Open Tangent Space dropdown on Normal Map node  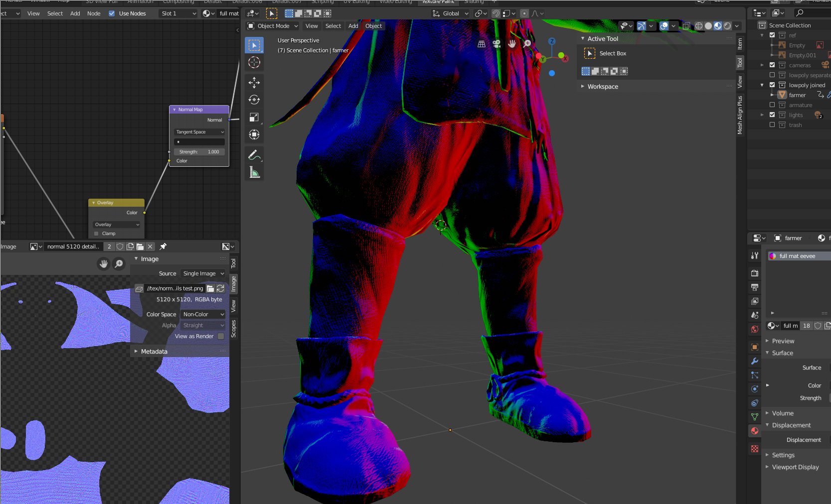tap(199, 132)
